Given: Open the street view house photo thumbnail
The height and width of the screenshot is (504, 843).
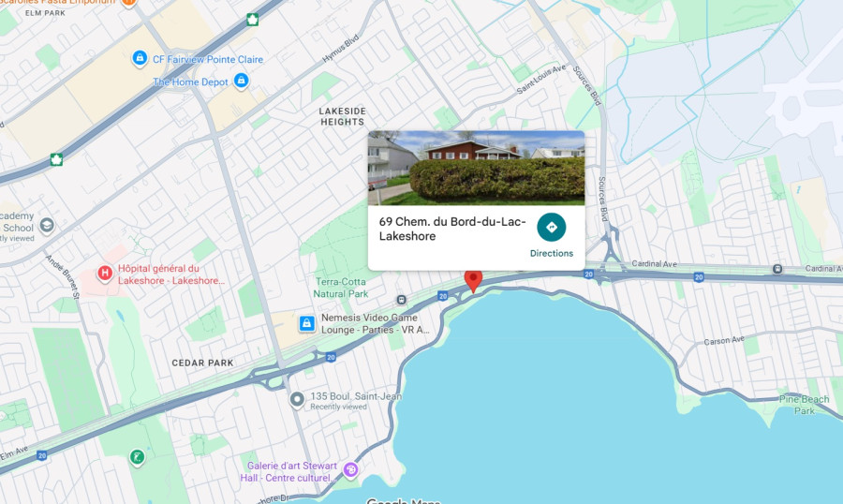Looking at the screenshot, I should click(x=477, y=168).
